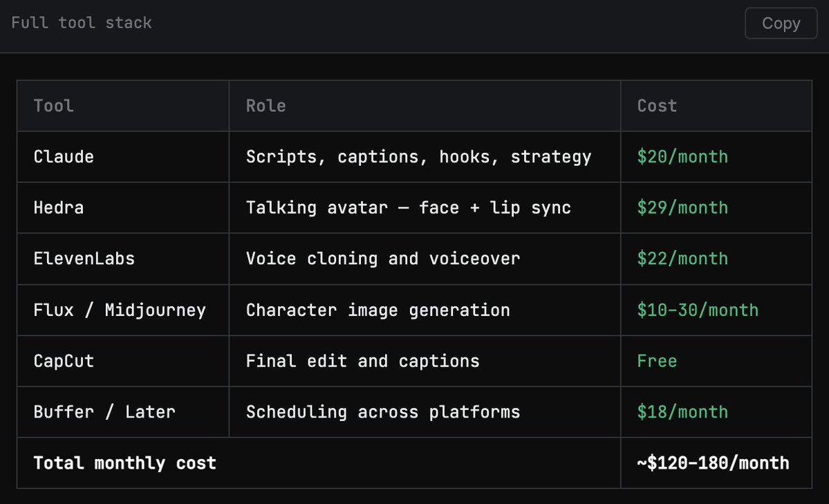Select the 'Flux / Midjourney' cell
The width and height of the screenshot is (829, 504).
123,310
